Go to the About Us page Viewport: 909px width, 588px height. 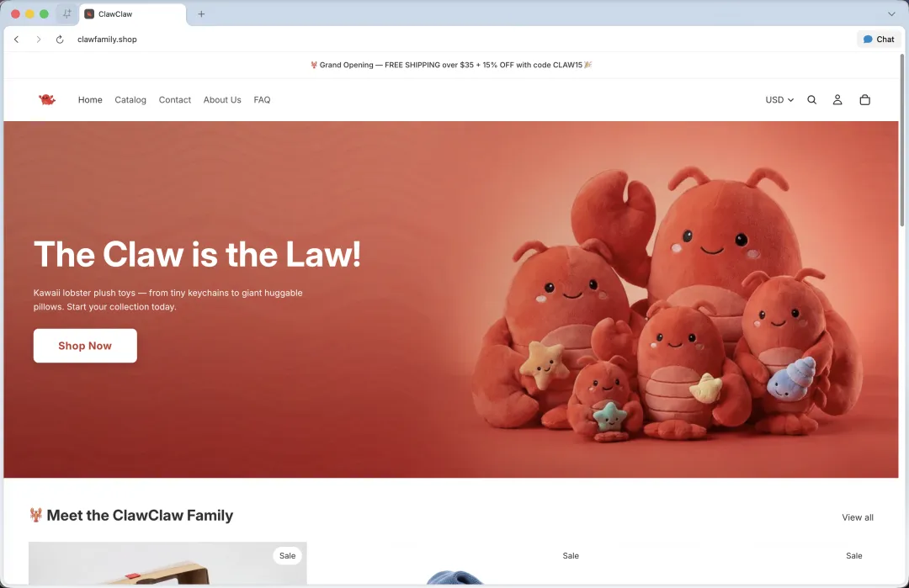222,99
